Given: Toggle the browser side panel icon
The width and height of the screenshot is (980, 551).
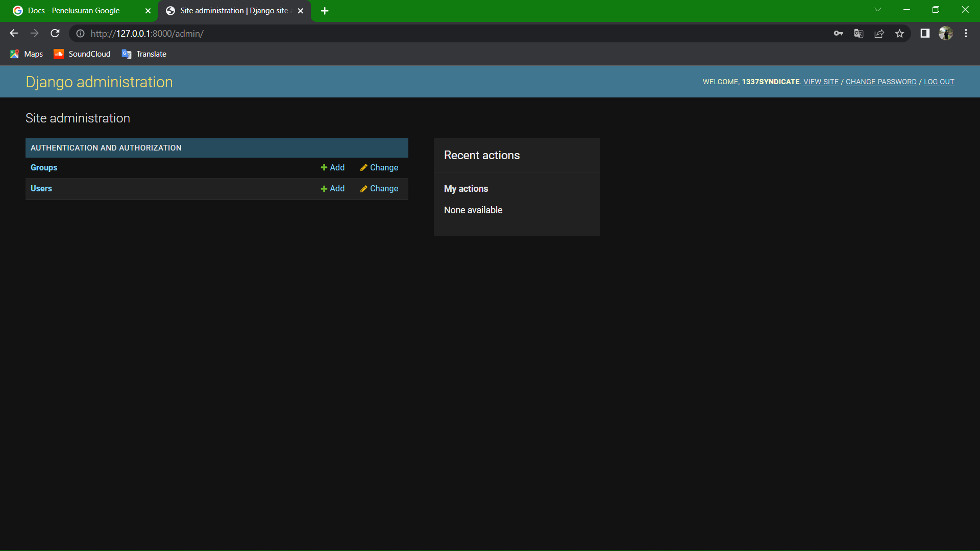Looking at the screenshot, I should [925, 33].
